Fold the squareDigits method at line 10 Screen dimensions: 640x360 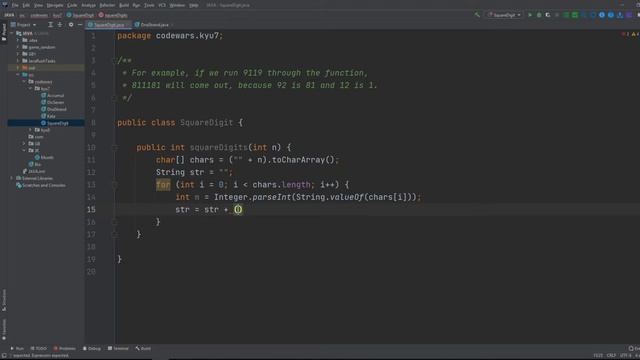[x=115, y=148]
